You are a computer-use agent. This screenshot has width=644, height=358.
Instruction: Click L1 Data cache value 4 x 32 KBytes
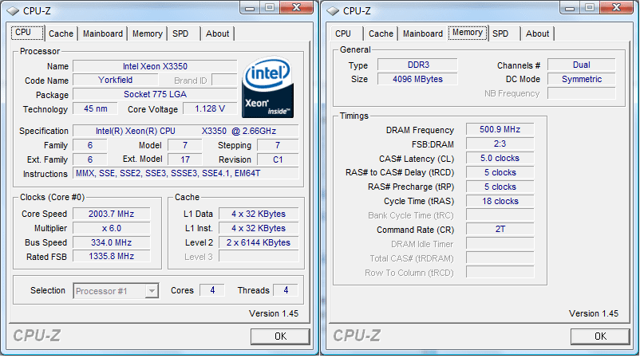pyautogui.click(x=259, y=214)
